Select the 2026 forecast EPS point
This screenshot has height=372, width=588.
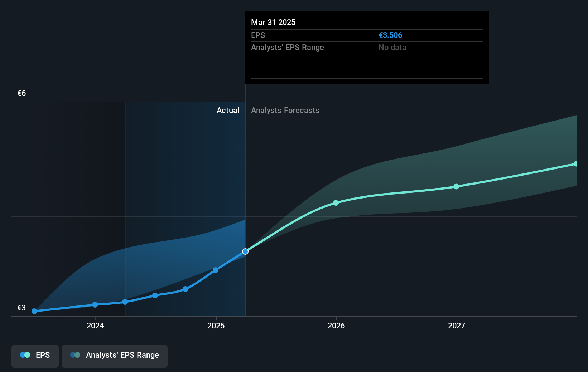point(336,203)
